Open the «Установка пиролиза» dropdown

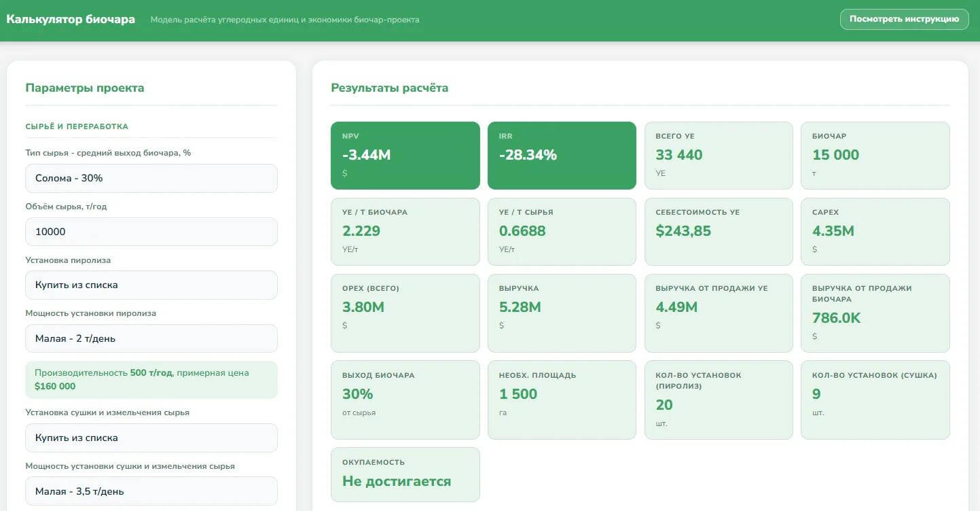(x=151, y=285)
